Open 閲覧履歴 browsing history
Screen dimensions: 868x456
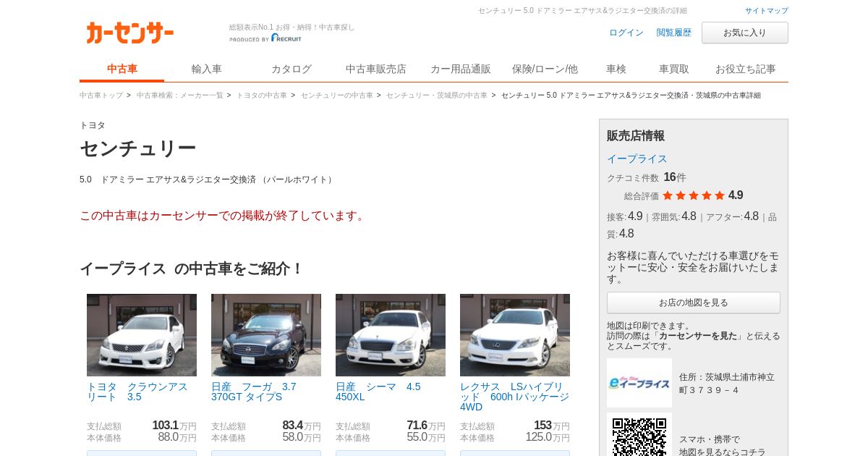click(x=674, y=33)
